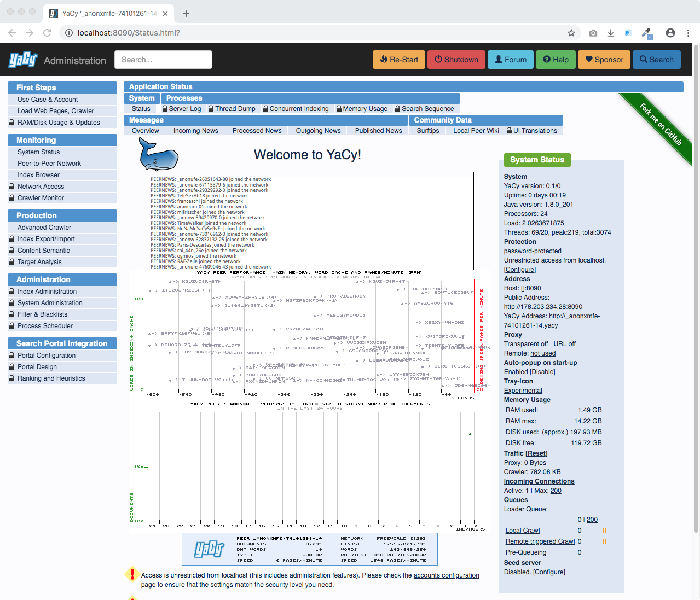The height and width of the screenshot is (600, 700).
Task: Focus the header Search input field
Action: pyautogui.click(x=163, y=60)
